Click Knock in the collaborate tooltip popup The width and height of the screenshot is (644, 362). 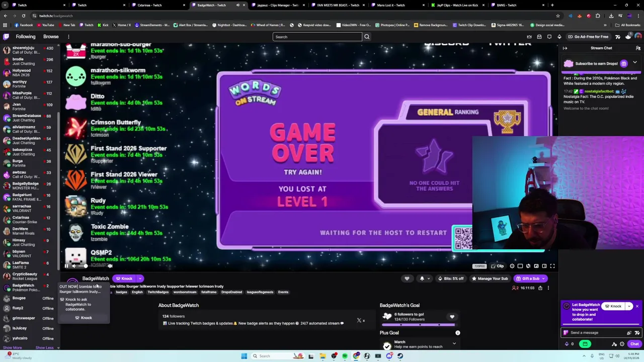(84, 318)
